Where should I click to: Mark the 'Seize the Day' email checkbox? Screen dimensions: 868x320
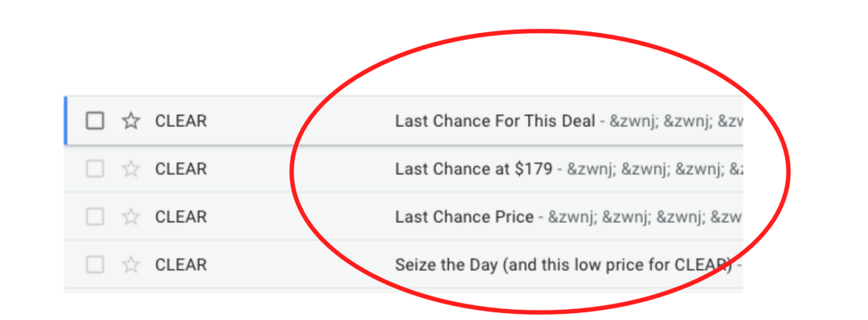coord(95,265)
